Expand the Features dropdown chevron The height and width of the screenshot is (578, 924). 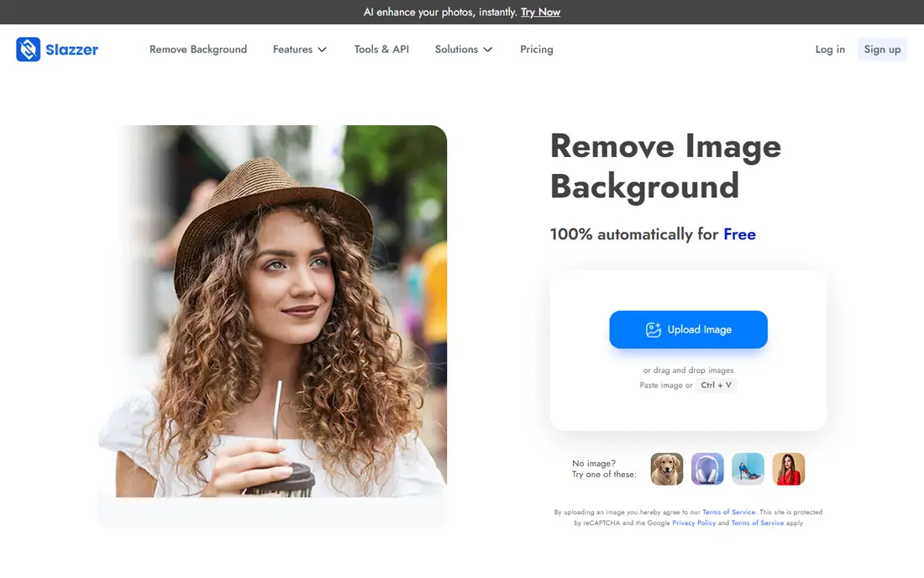[323, 50]
